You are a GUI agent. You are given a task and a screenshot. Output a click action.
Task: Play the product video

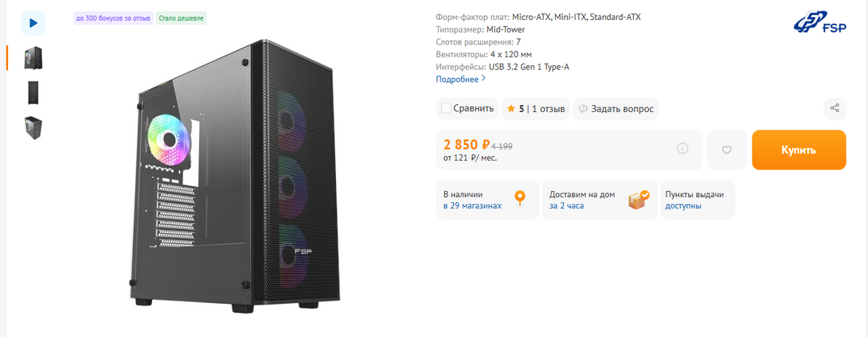click(33, 23)
